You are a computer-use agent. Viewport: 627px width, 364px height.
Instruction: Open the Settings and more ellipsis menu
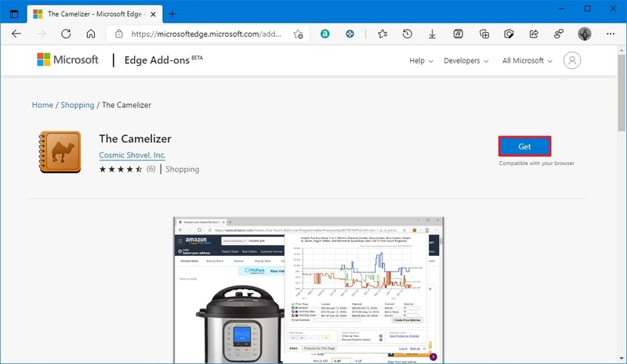click(611, 34)
